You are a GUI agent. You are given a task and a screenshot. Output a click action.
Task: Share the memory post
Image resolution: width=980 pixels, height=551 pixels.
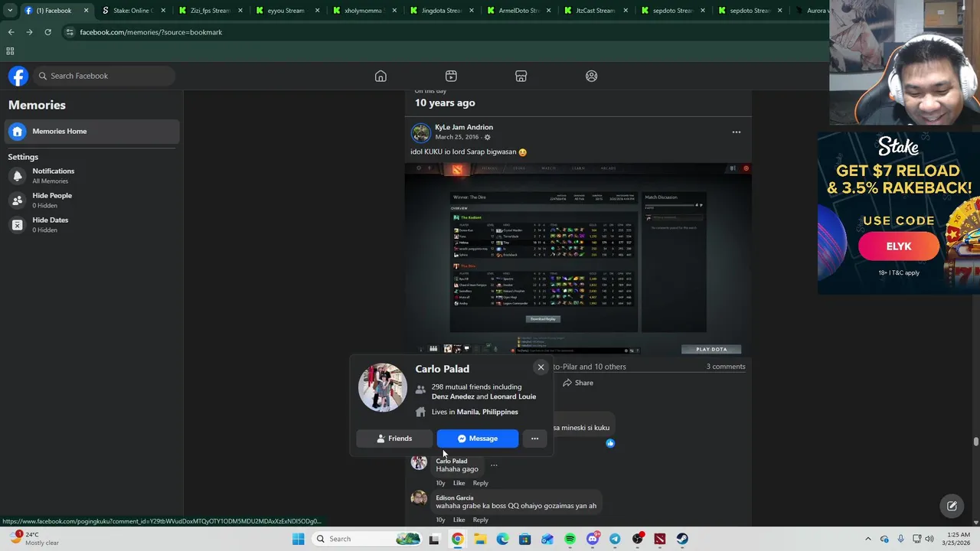click(578, 383)
